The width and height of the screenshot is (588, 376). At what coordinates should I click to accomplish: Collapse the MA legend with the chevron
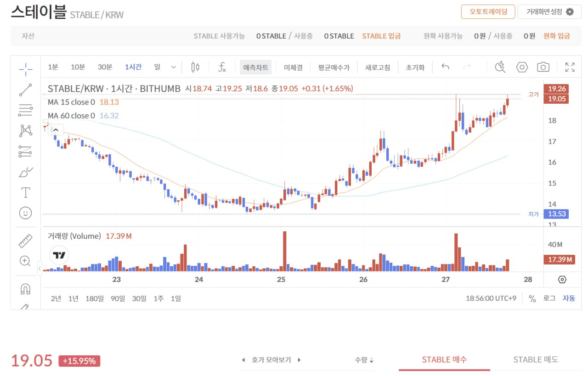[55, 129]
